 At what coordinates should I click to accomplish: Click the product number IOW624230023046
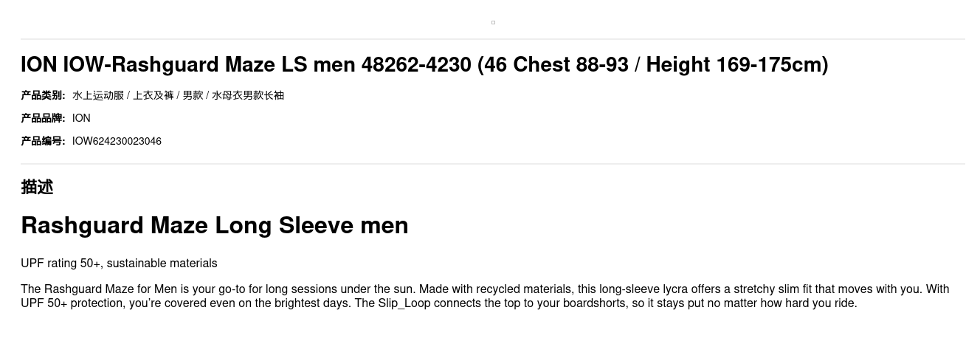click(117, 141)
